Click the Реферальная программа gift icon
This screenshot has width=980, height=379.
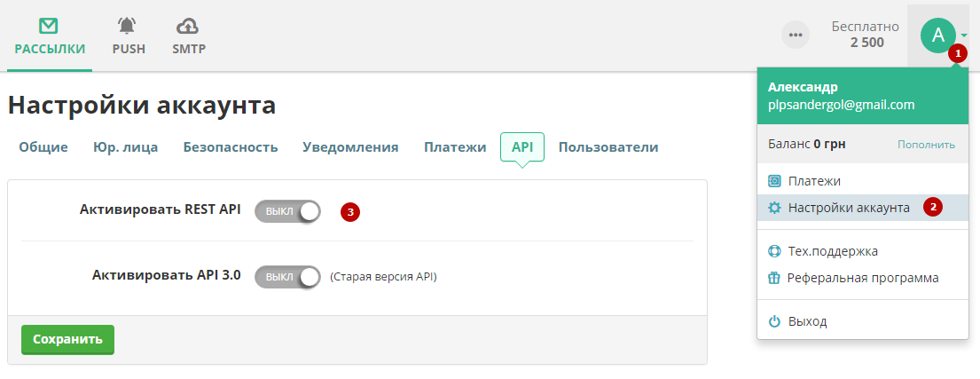774,278
